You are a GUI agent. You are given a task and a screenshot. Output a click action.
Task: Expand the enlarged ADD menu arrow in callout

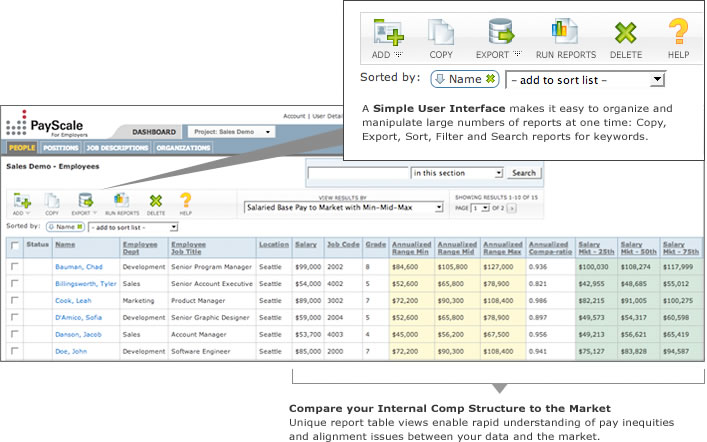click(x=398, y=55)
